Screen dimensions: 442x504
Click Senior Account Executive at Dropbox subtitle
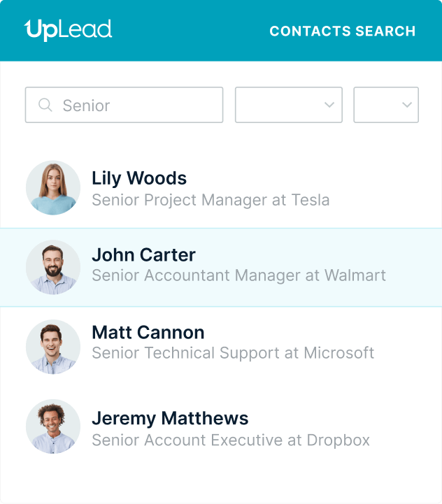pyautogui.click(x=231, y=440)
